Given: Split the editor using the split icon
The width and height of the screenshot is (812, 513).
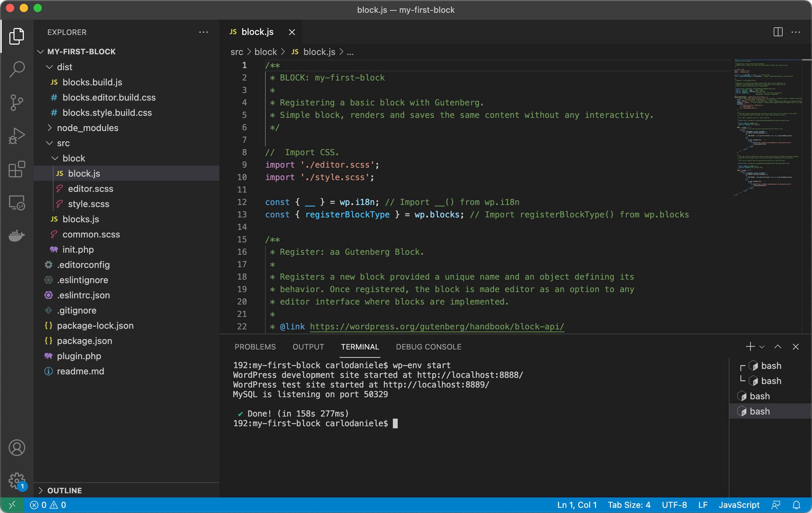Looking at the screenshot, I should point(778,32).
